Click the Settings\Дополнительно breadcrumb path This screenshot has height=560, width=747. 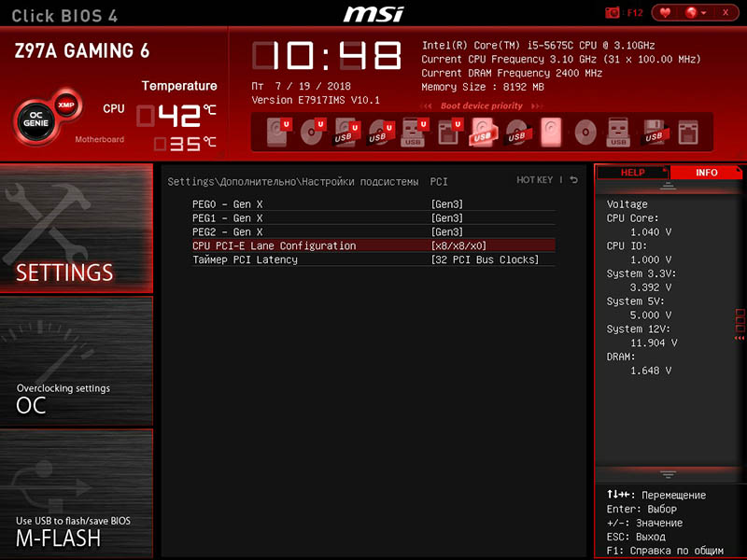[307, 182]
